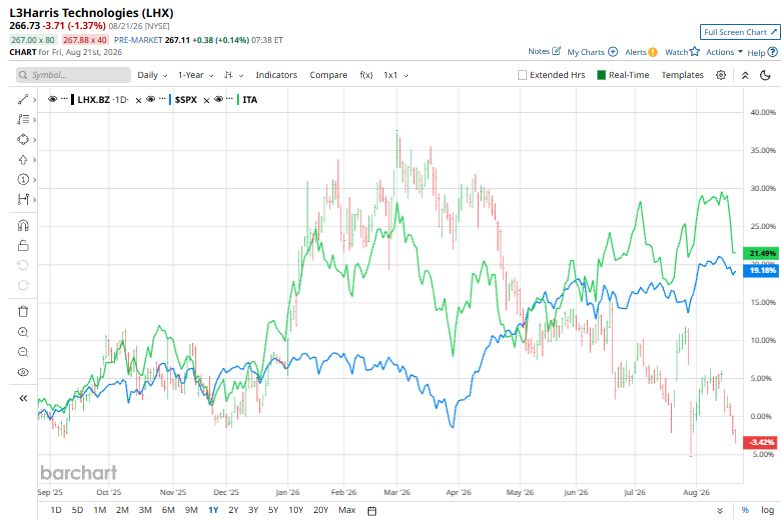Select the 1D time range
Image resolution: width=782 pixels, height=522 pixels.
[x=56, y=510]
